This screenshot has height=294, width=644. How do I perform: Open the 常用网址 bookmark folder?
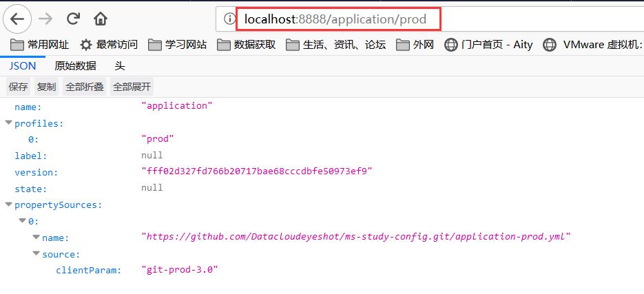point(39,45)
